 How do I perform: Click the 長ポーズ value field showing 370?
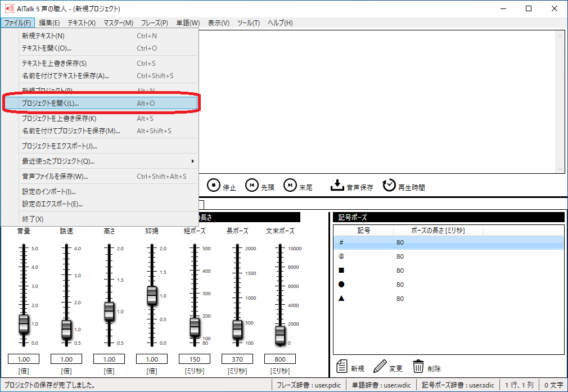237,359
